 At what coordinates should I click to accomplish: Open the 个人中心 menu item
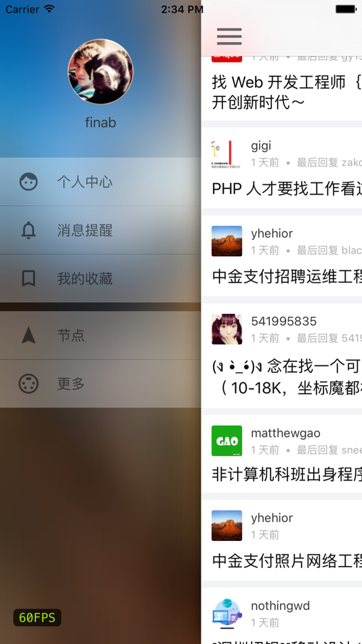(101, 182)
